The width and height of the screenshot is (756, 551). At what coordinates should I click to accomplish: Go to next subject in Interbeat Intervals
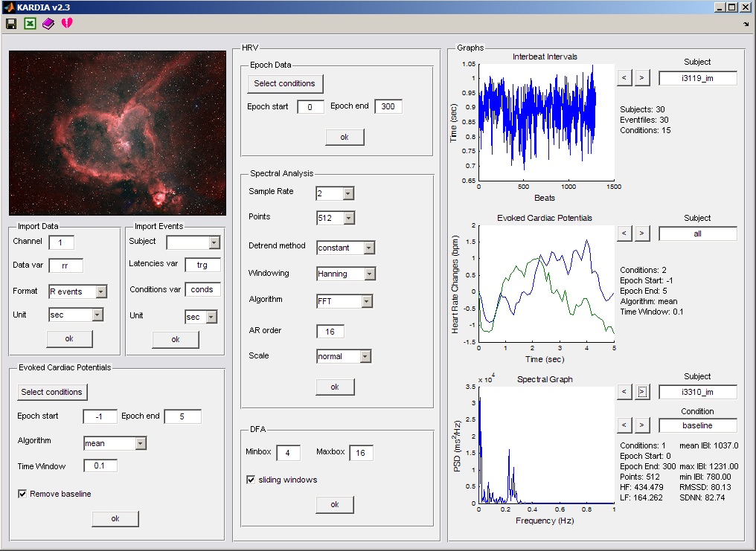click(x=642, y=77)
